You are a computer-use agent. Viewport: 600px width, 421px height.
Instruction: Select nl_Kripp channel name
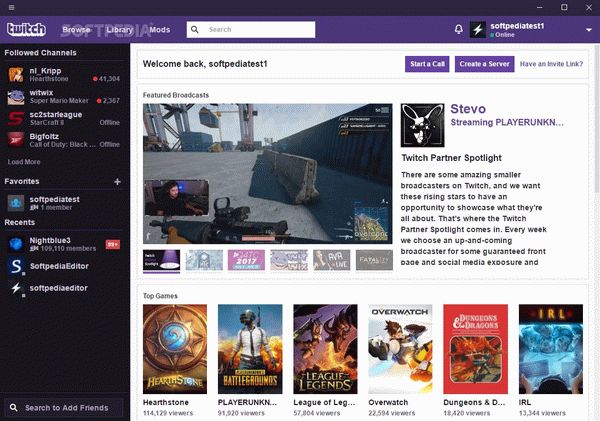(45, 71)
